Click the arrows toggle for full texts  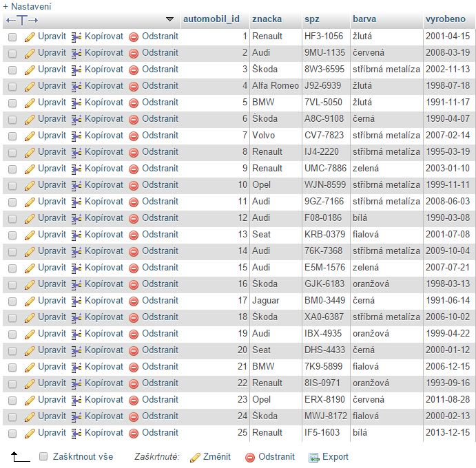tap(21, 19)
